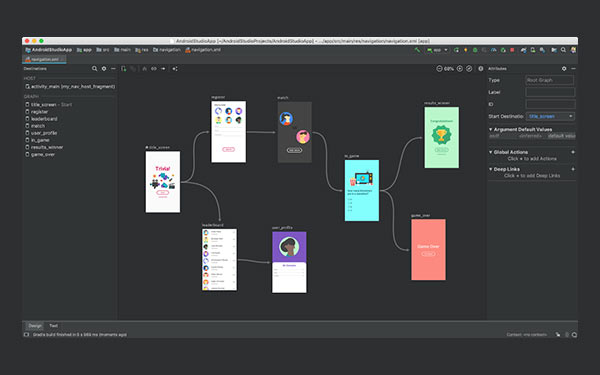Open the app run configuration dropdown
The height and width of the screenshot is (375, 600).
[437, 50]
